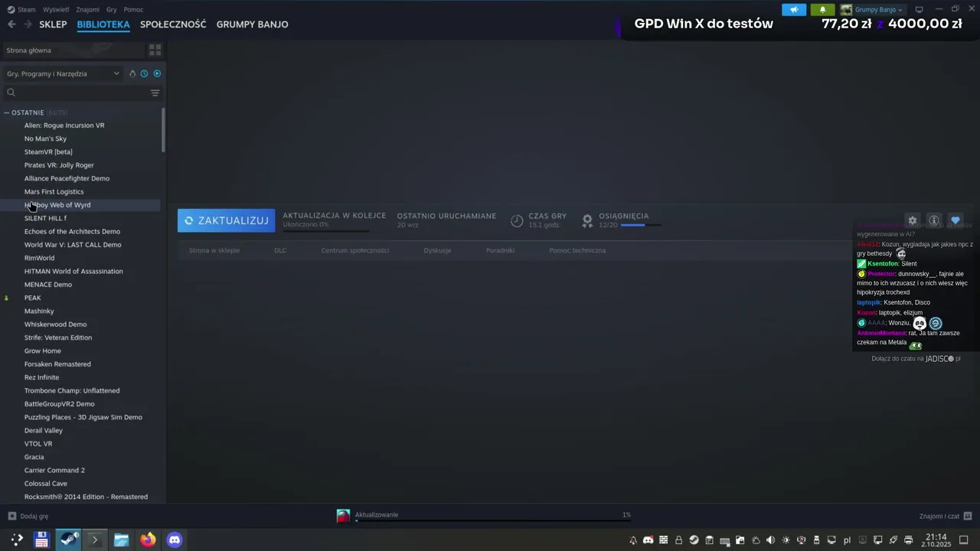Screen dimensions: 980x551
Task: Open the Grumpy Banjo account dropdown
Action: [877, 10]
